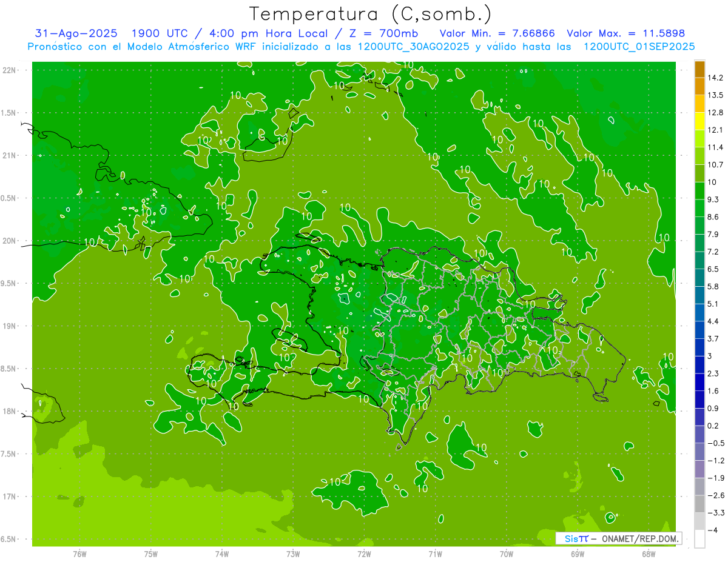Image resolution: width=728 pixels, height=562 pixels.
Task: Click the title "Temperatura (C,somb.)"
Action: coord(371,14)
